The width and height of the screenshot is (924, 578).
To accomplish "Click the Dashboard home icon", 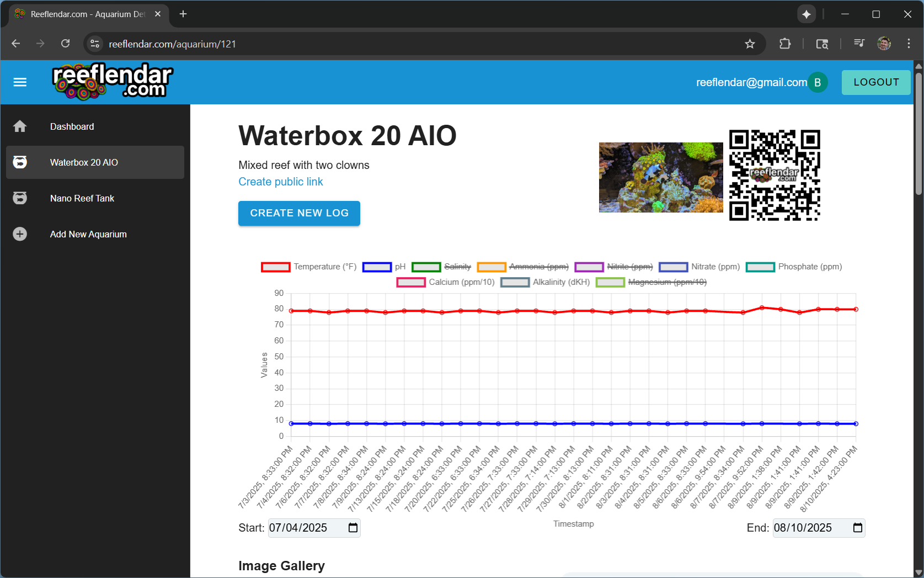I will 20,126.
